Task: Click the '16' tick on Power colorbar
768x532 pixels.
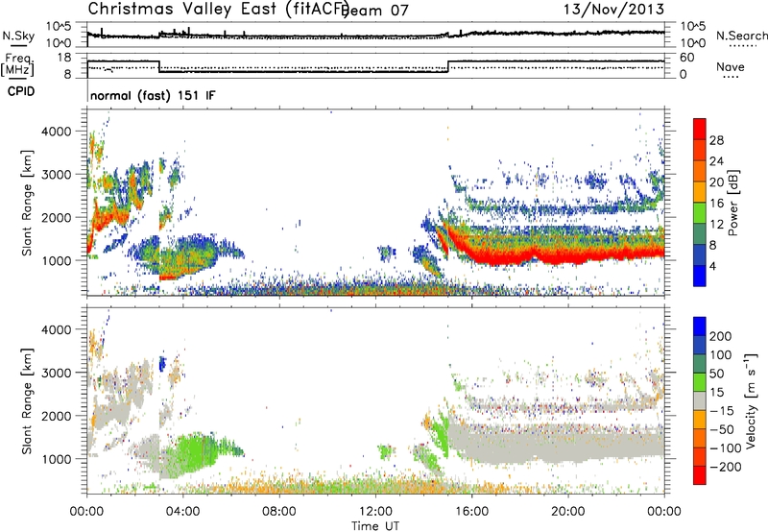Action: 716,204
